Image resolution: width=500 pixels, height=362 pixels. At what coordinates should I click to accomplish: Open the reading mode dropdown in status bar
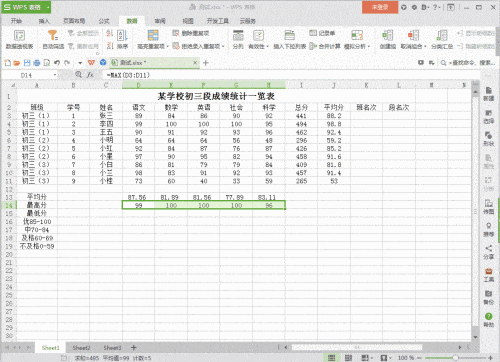(372, 358)
